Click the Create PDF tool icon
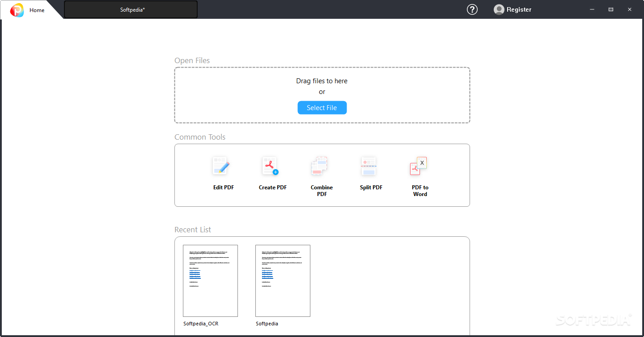This screenshot has width=644, height=337. (270, 166)
